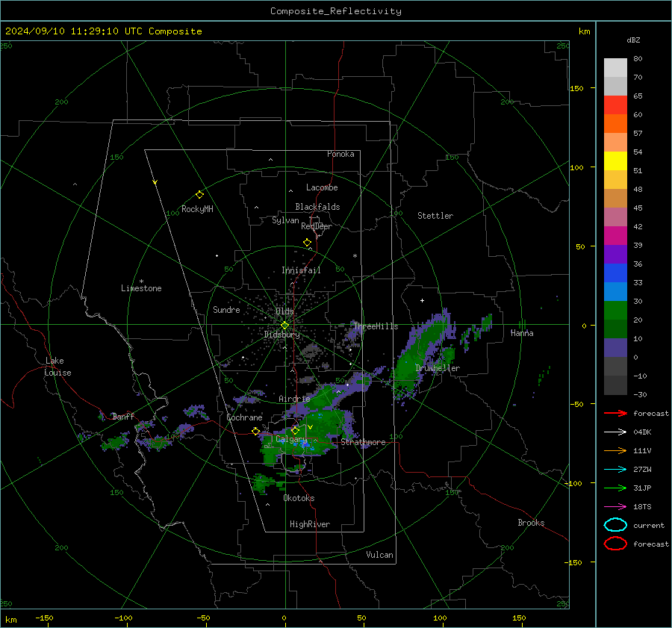Click the Brooks city label

pos(531,523)
